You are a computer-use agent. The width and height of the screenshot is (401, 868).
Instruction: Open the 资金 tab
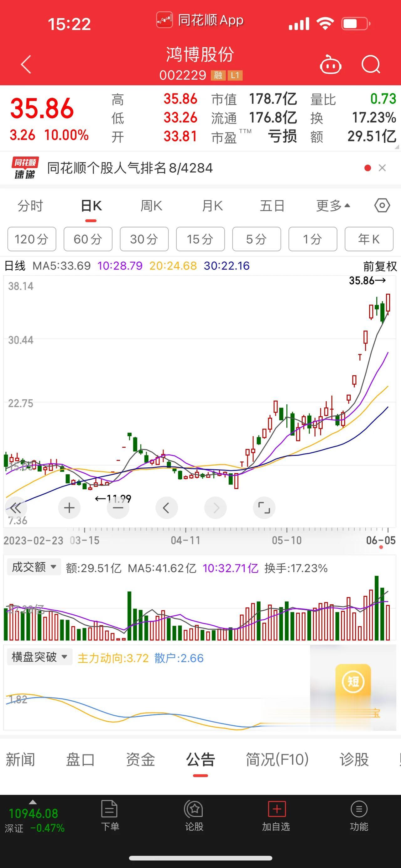pyautogui.click(x=140, y=760)
